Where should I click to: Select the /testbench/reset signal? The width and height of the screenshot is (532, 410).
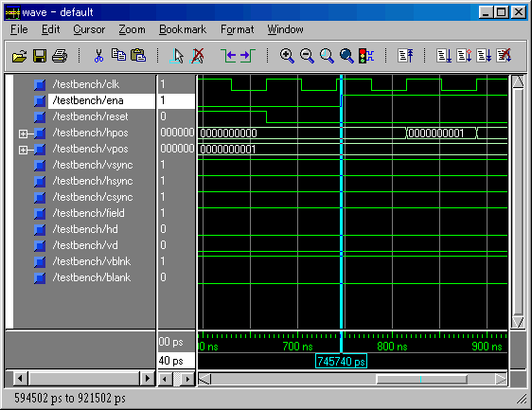point(90,116)
